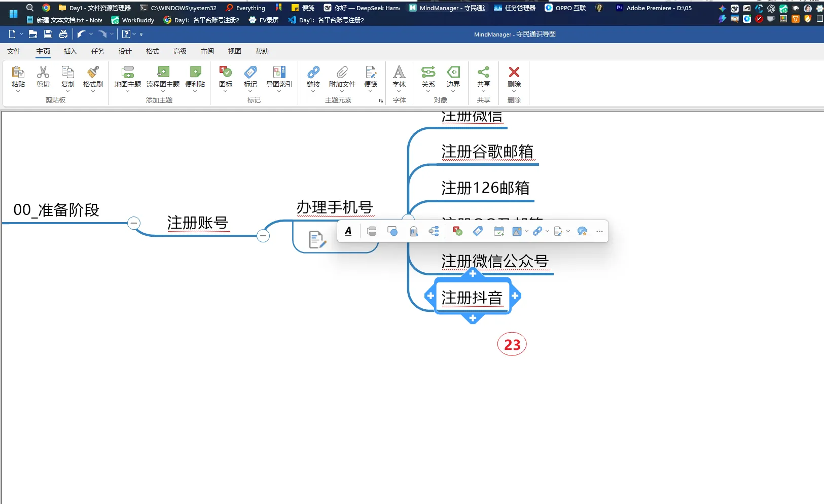Open the link dropdown arrow in floating toolbar
Screen dimensions: 824x504
pyautogui.click(x=548, y=231)
